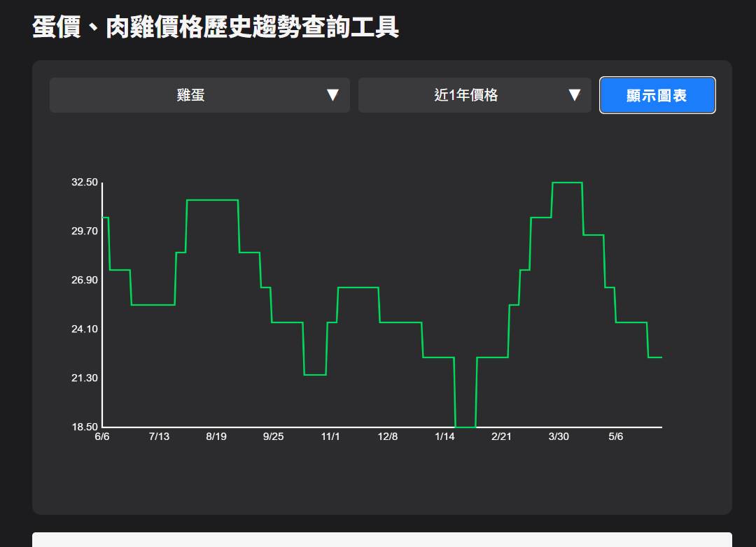Click the 9/25 x-axis date label
The width and height of the screenshot is (756, 547).
(273, 437)
